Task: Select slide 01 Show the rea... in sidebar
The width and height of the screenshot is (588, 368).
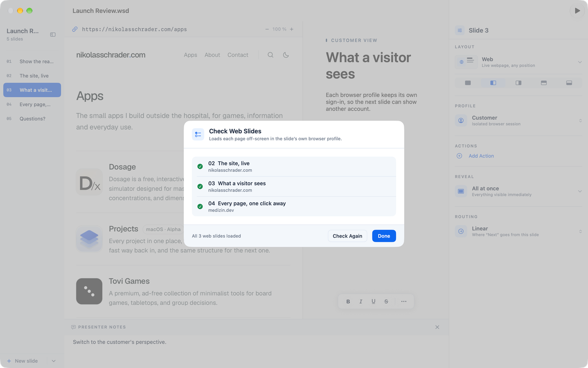Action: click(x=32, y=61)
